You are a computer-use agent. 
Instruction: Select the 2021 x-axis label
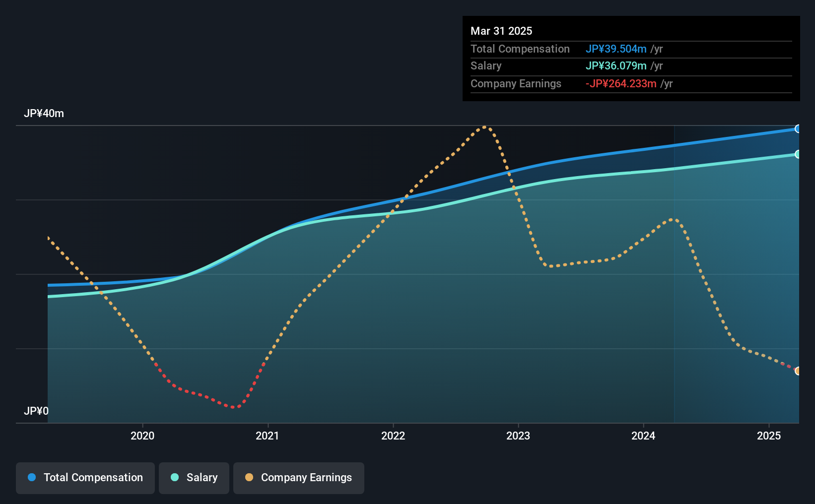click(268, 436)
